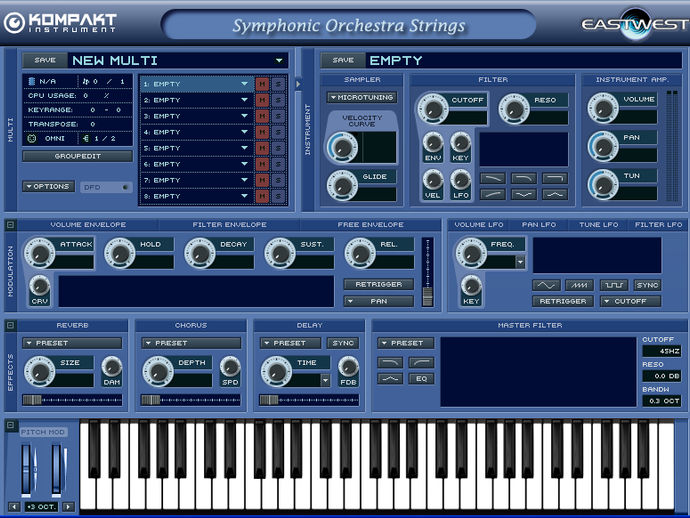
Task: Click the Delay FDB knob
Action: (x=348, y=367)
